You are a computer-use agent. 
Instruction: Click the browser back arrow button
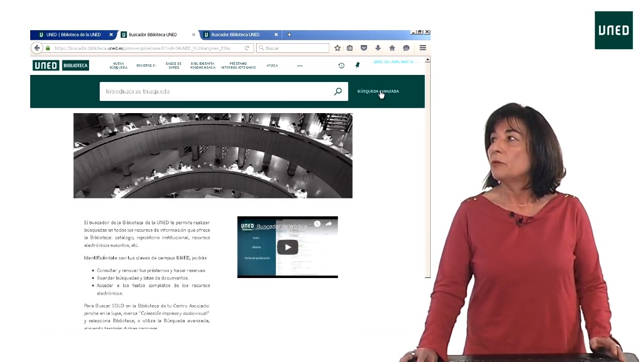(37, 48)
